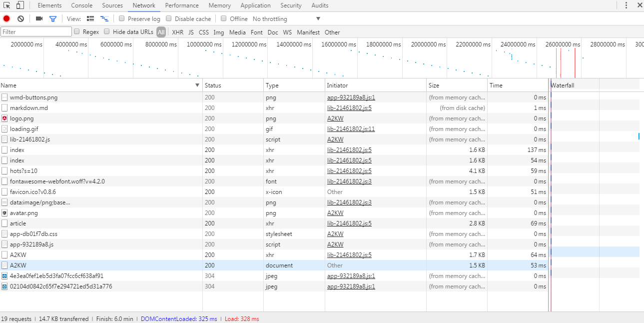This screenshot has height=323, width=644.
Task: Toggle the Offline checkbox
Action: pyautogui.click(x=223, y=18)
